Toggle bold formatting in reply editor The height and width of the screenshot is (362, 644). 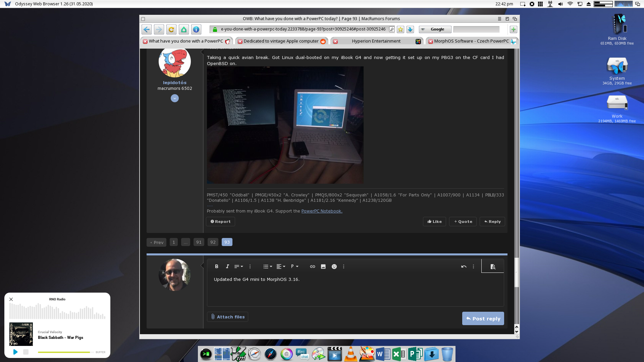pyautogui.click(x=217, y=266)
